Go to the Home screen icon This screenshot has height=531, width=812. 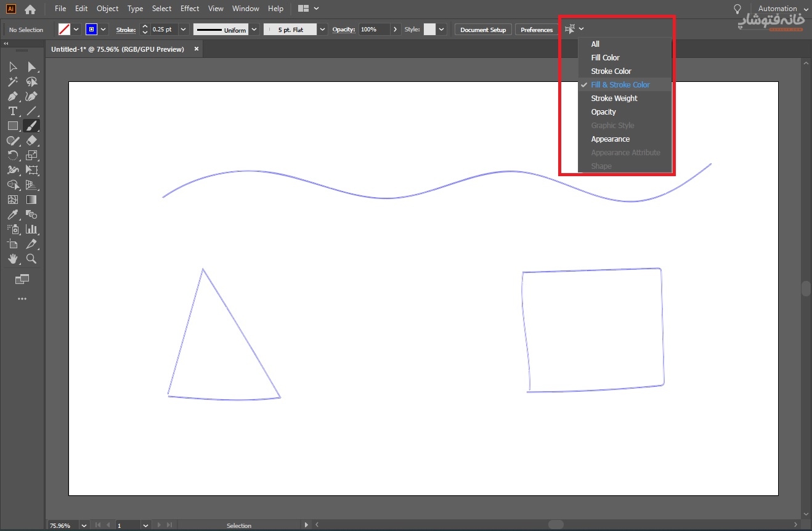tap(30, 9)
